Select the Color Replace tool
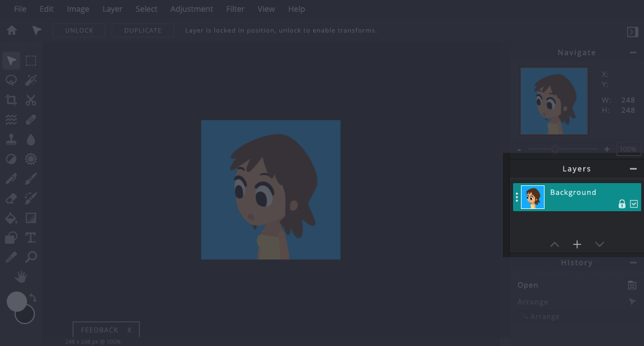Viewport: 644px width, 346px height. [31, 199]
